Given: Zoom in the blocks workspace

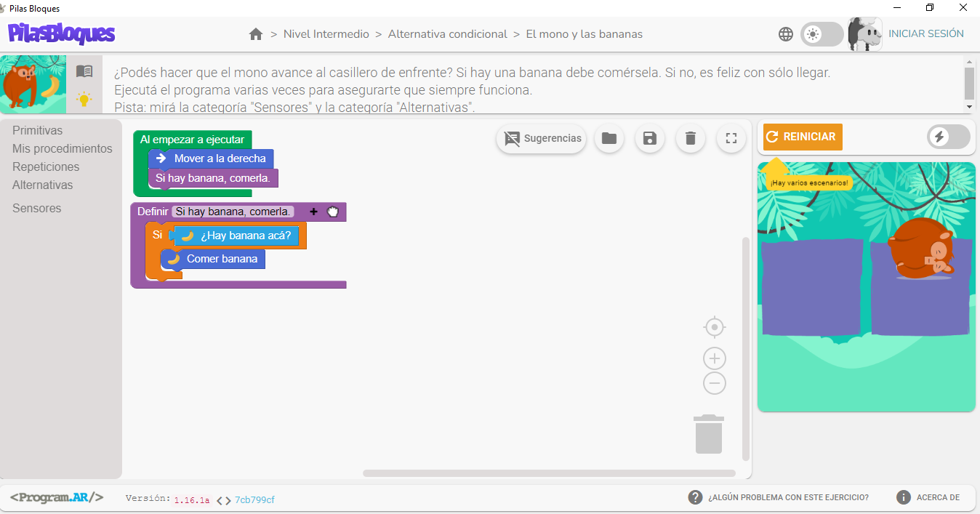Looking at the screenshot, I should coord(715,358).
